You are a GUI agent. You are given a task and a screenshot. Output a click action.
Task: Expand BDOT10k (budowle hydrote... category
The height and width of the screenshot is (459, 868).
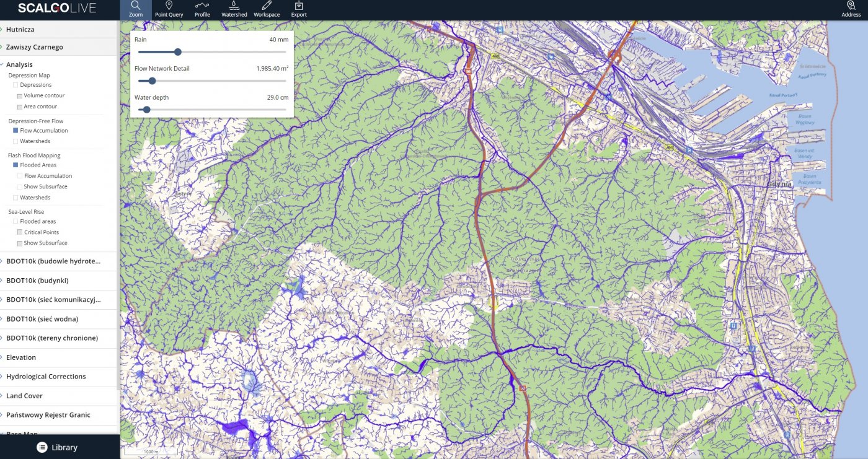[60, 261]
